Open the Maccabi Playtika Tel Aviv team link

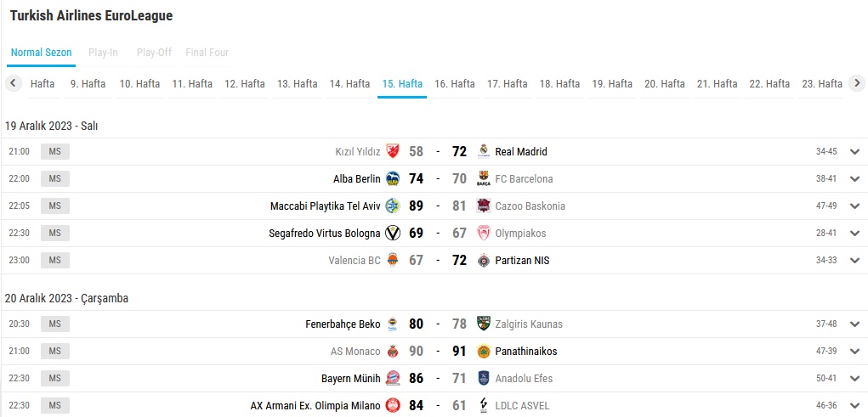coord(325,206)
